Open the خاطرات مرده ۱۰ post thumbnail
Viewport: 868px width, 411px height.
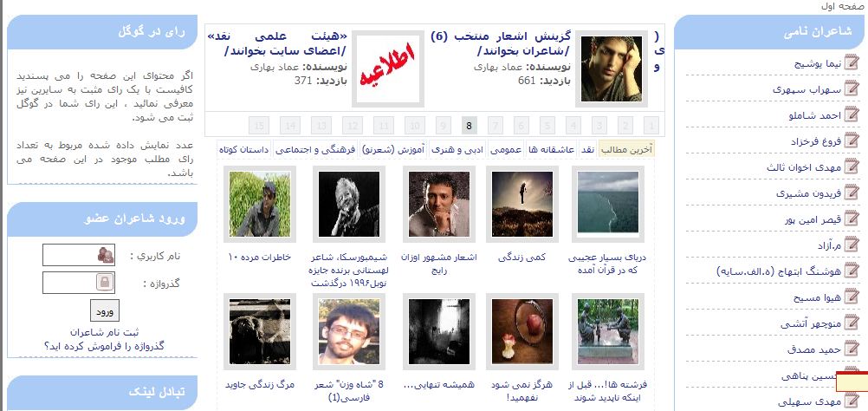[x=260, y=205]
